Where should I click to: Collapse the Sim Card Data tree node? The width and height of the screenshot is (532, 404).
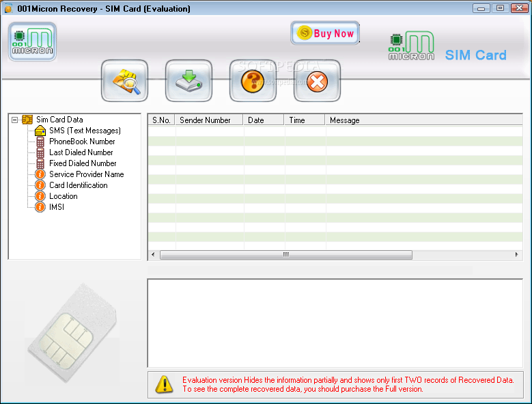pyautogui.click(x=14, y=120)
